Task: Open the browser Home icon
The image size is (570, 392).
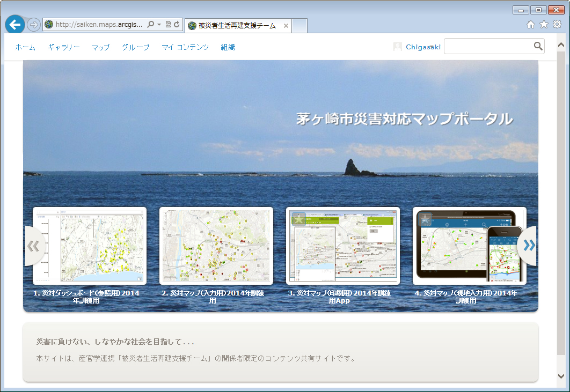Action: click(531, 24)
